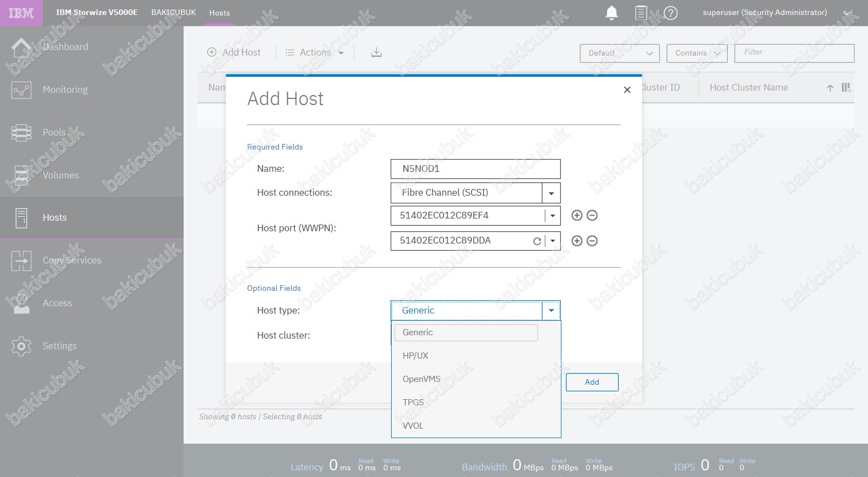Click the Hosts breadcrumb tab

pyautogui.click(x=220, y=13)
